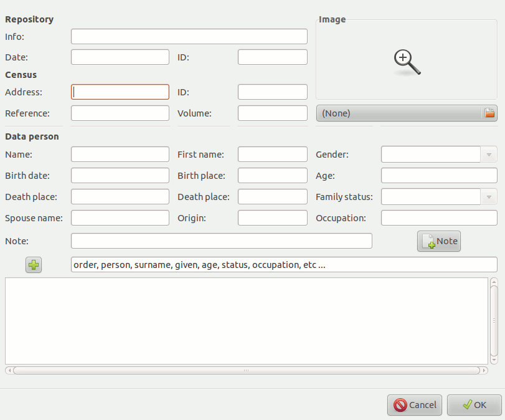Click inside the large empty list area
The image size is (505, 420).
tap(247, 321)
